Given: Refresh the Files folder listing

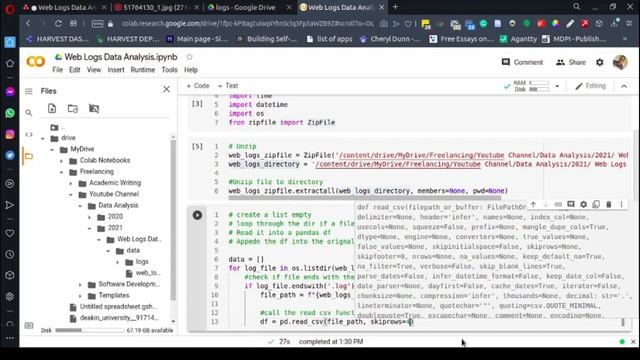Looking at the screenshot, I should (73, 108).
